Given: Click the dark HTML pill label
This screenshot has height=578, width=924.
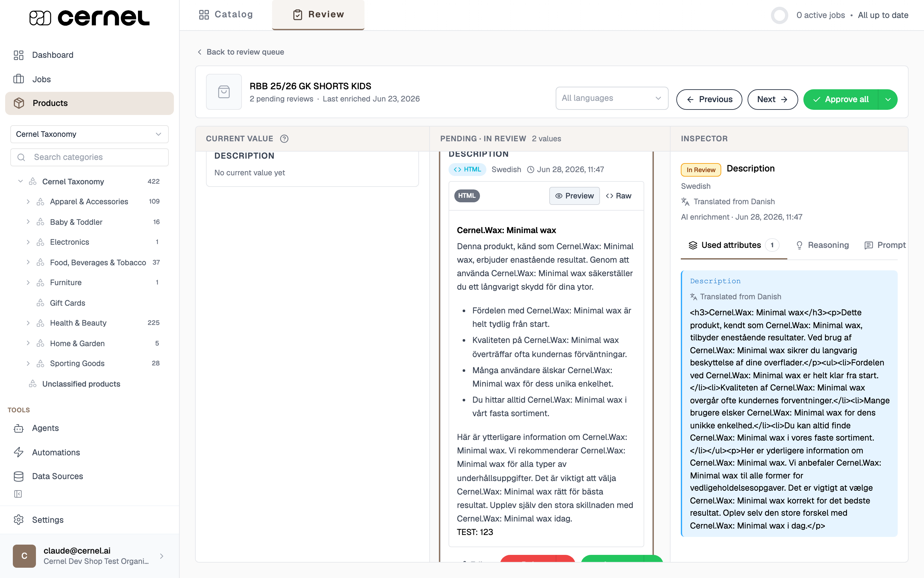Looking at the screenshot, I should pyautogui.click(x=467, y=196).
